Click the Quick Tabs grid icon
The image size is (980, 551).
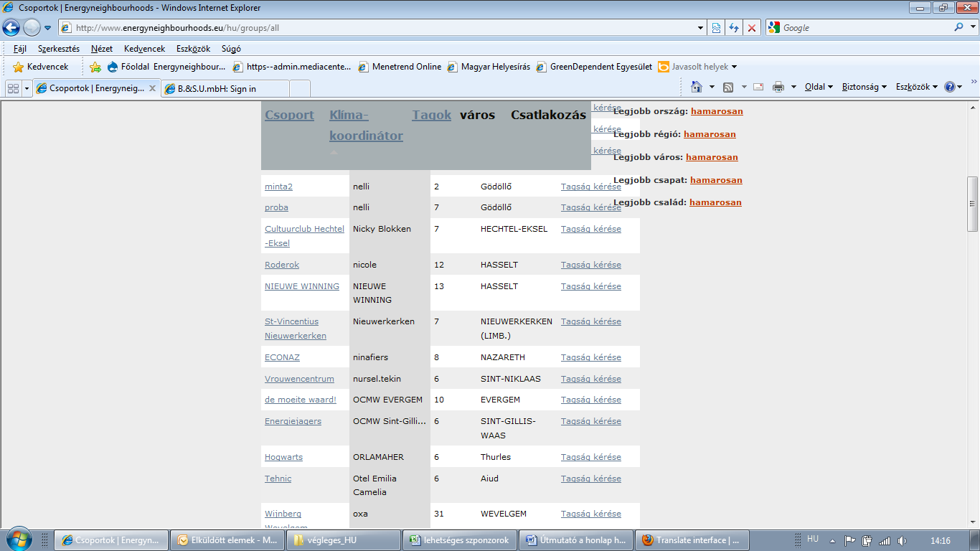pyautogui.click(x=13, y=88)
